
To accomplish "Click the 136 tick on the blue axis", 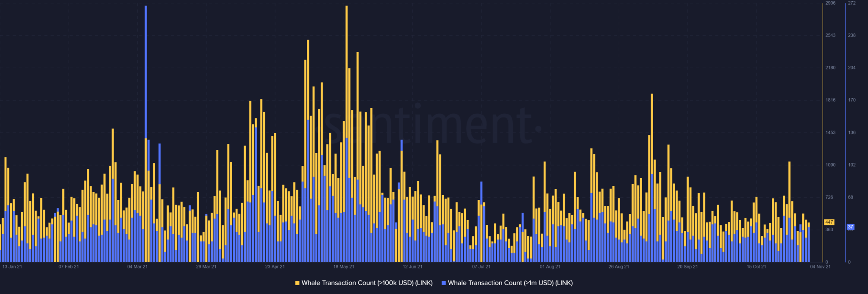I will tap(851, 133).
